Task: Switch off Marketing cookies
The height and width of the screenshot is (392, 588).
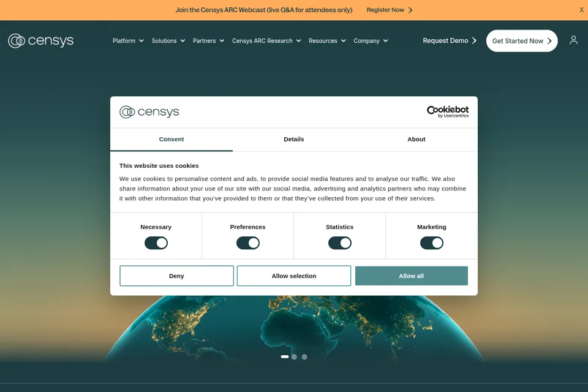Action: [x=432, y=243]
